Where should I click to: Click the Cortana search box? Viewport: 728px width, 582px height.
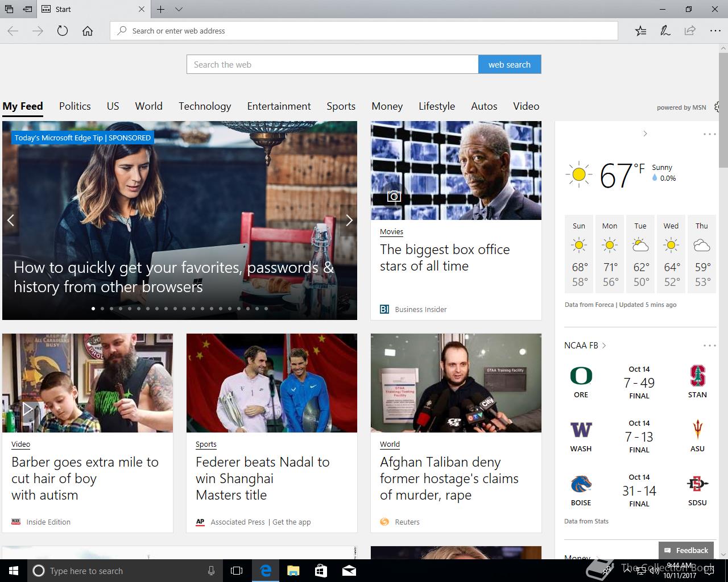[124, 571]
